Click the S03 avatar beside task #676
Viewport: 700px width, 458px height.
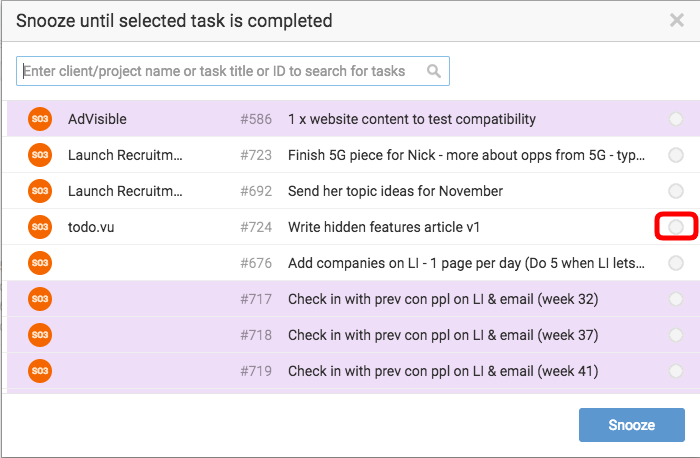coord(40,263)
